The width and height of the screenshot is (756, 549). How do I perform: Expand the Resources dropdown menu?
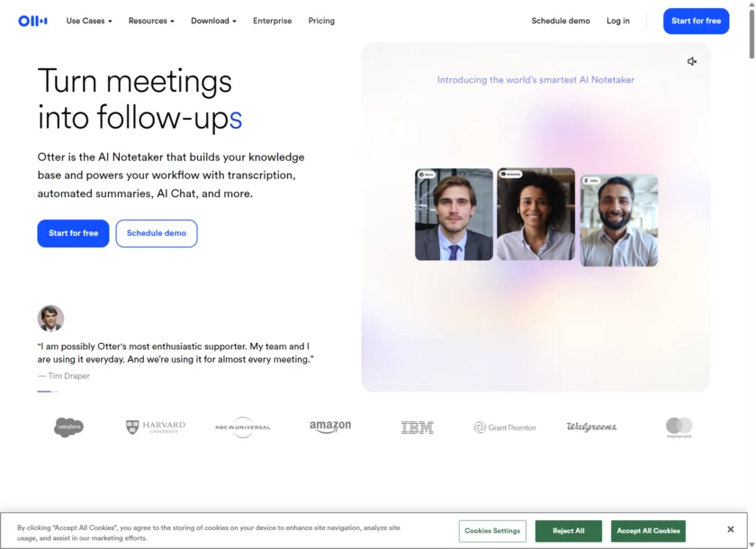pyautogui.click(x=151, y=21)
